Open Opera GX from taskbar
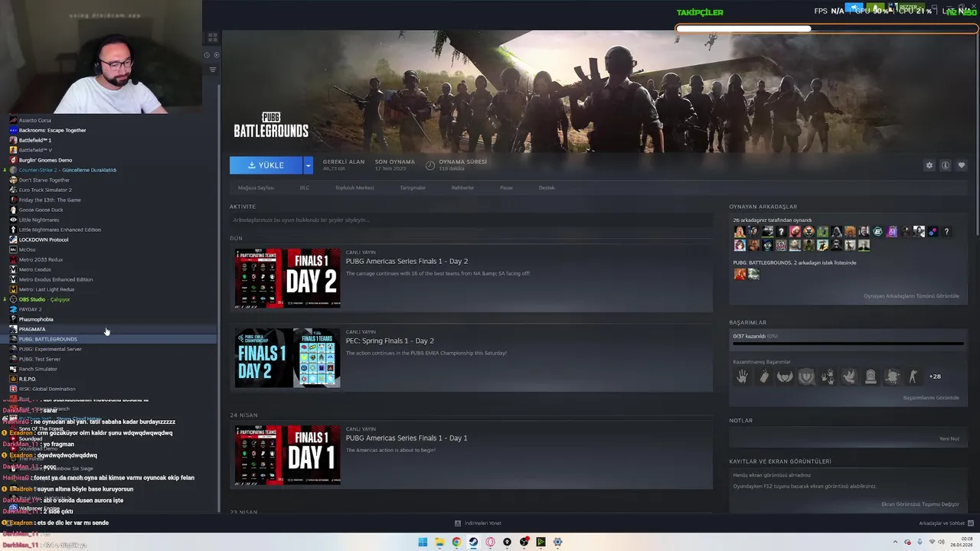 (490, 542)
